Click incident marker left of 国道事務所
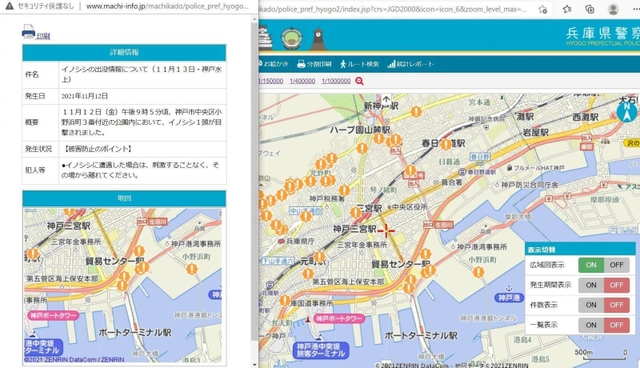The width and height of the screenshot is (640, 368). click(284, 301)
